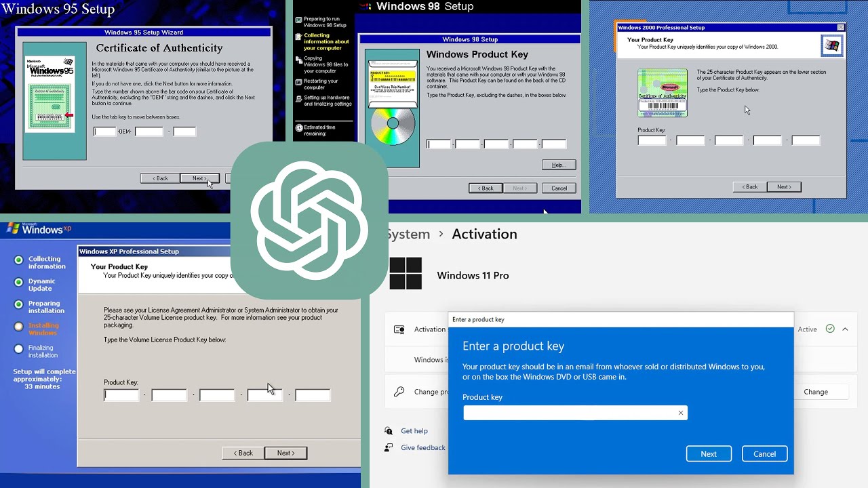Click Back in Windows 2000 Professional Setup
This screenshot has width=868, height=488.
click(x=749, y=186)
